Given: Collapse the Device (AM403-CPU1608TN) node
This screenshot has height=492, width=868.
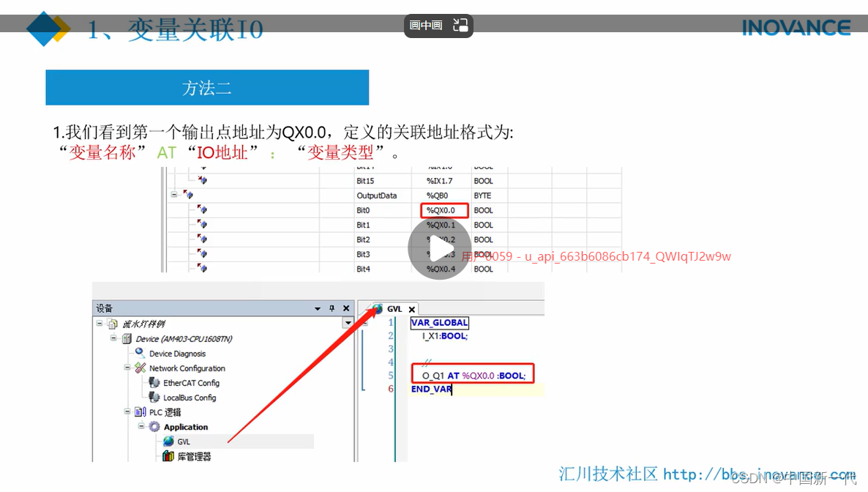Looking at the screenshot, I should pyautogui.click(x=113, y=338).
